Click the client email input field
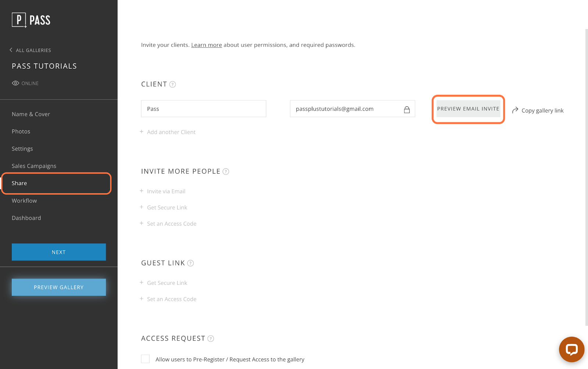Screen dimensions: 588x369 pos(352,109)
